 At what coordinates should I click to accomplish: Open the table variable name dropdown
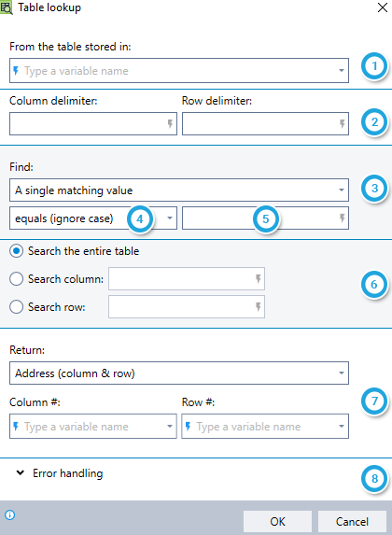(x=342, y=71)
